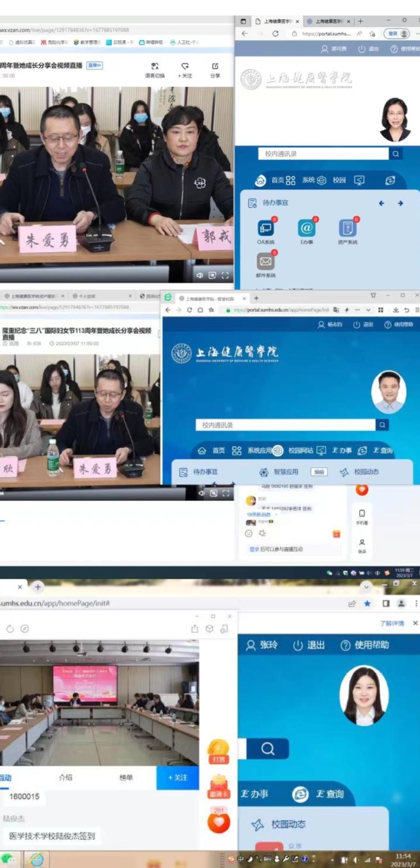The image size is (420, 868).
Task: Click the large magnifier search button
Action: pyautogui.click(x=268, y=748)
